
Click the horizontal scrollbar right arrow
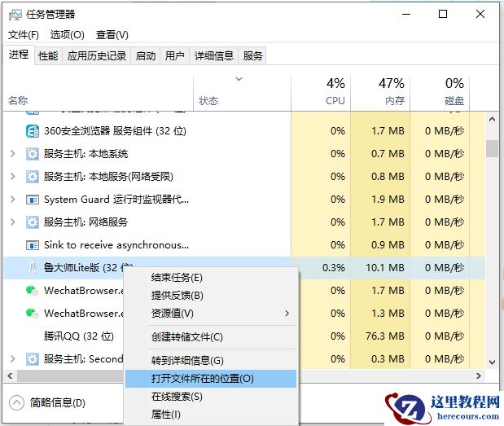click(x=479, y=375)
